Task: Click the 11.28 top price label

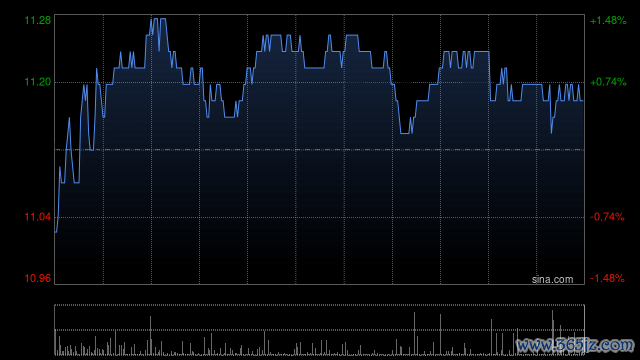Action: pos(38,20)
